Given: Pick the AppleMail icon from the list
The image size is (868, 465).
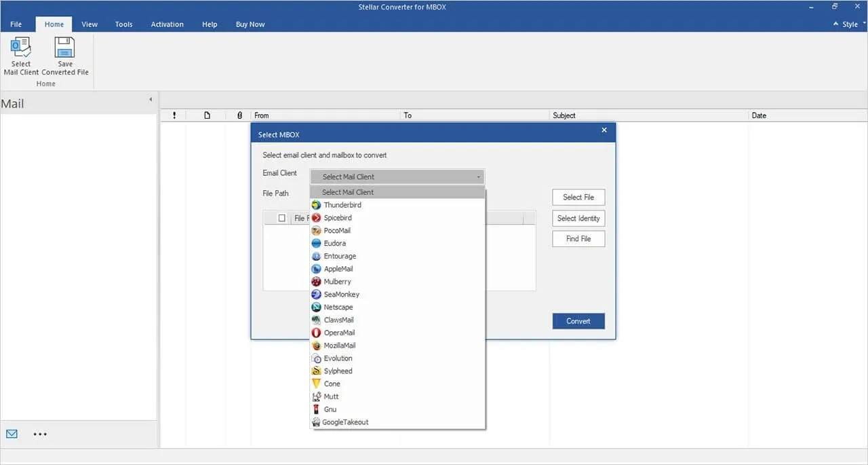Looking at the screenshot, I should (x=316, y=268).
